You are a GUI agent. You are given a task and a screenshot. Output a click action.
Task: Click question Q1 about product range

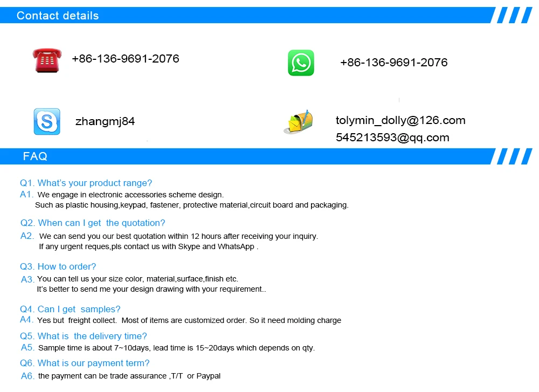coord(86,183)
